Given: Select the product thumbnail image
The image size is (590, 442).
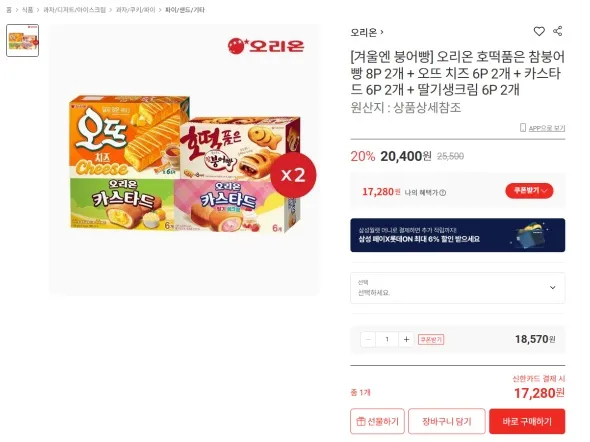Looking at the screenshot, I should [23, 41].
